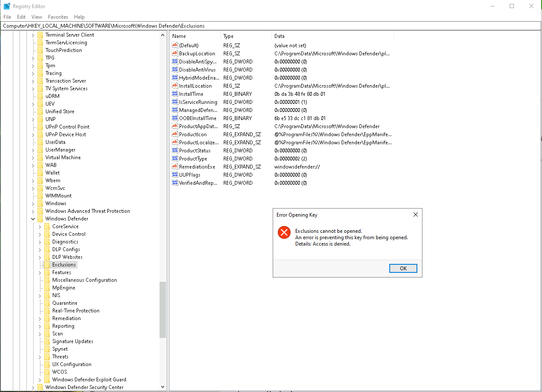Select the ManagedDefen... value name
Screen dimensions: 542x392
[x=198, y=110]
